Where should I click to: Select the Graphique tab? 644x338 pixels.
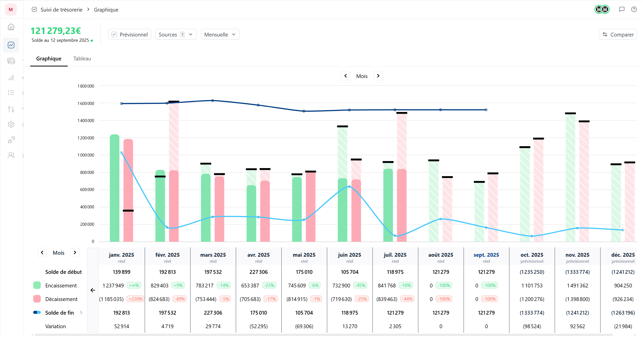tap(49, 59)
